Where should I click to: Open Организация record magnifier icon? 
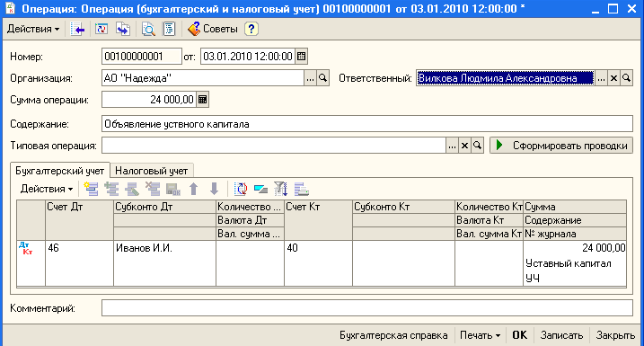click(x=322, y=78)
